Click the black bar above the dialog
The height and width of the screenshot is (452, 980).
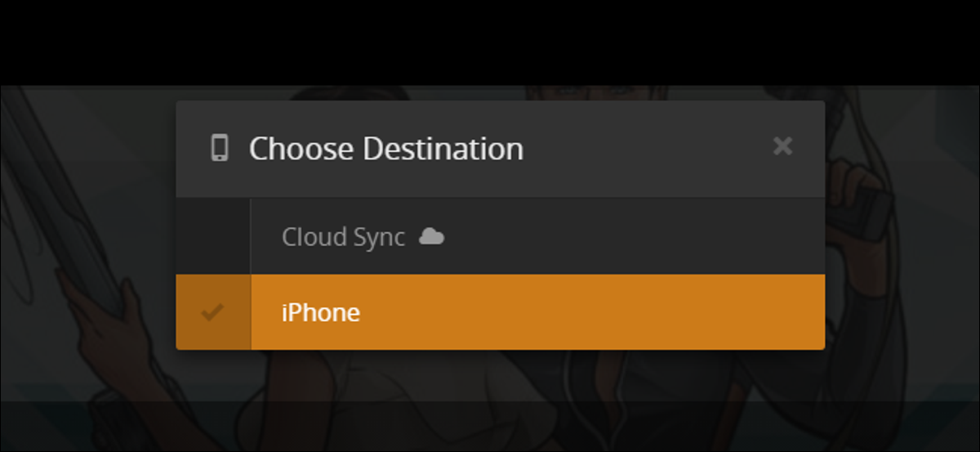(x=490, y=43)
